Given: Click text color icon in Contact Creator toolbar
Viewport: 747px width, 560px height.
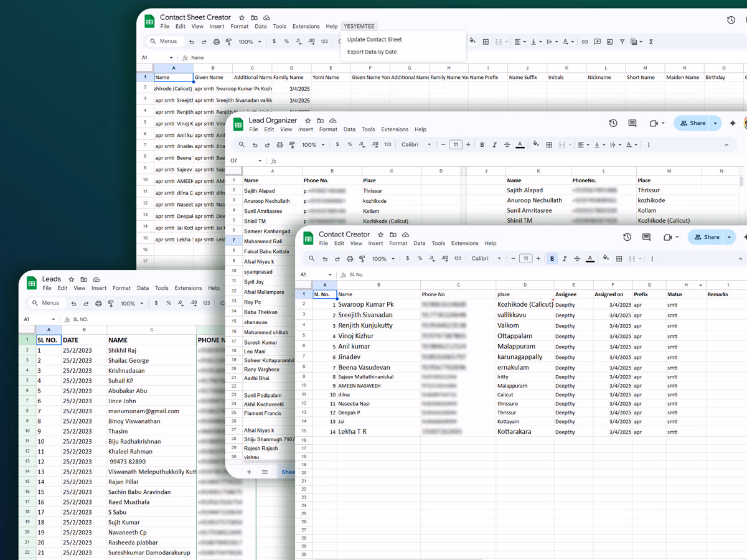Looking at the screenshot, I should tap(590, 258).
